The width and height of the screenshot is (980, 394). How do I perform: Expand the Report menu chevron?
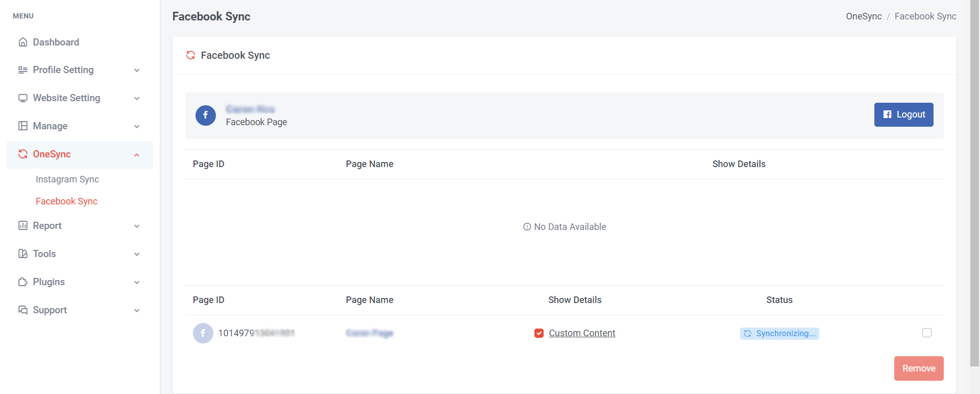point(137,226)
